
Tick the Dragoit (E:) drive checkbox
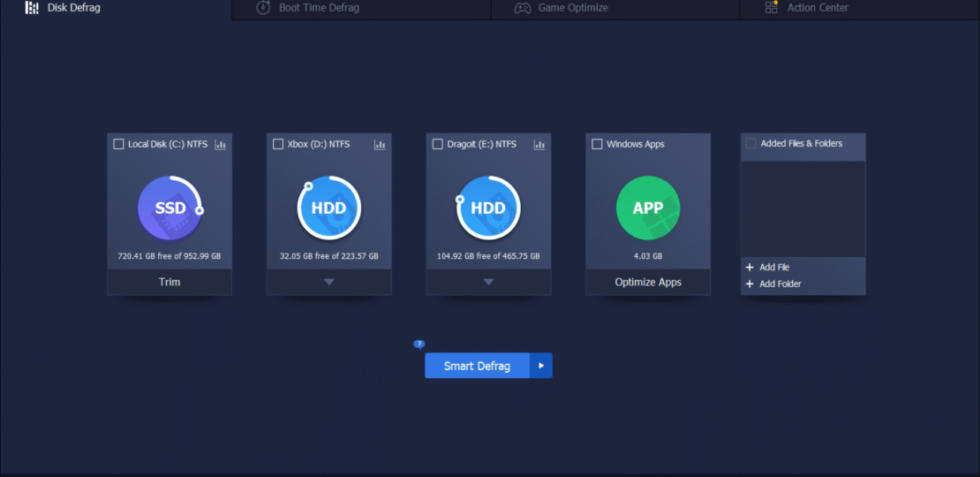coord(438,144)
